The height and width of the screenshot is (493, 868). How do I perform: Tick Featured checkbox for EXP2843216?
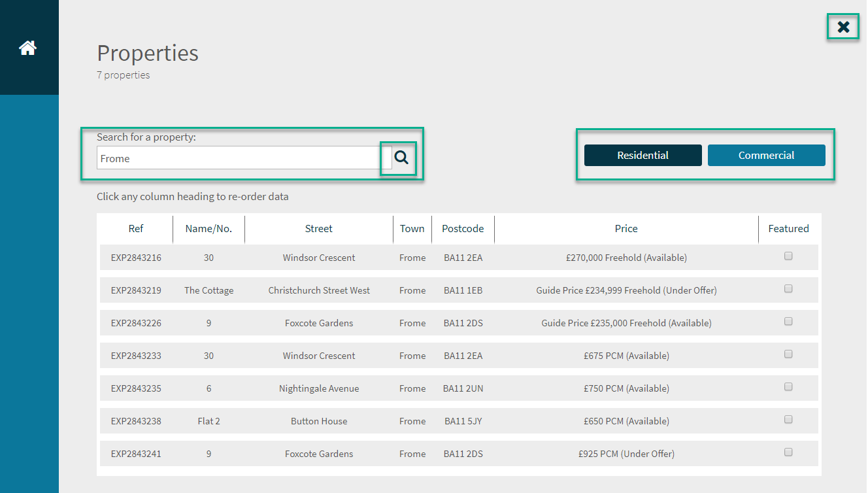click(788, 256)
